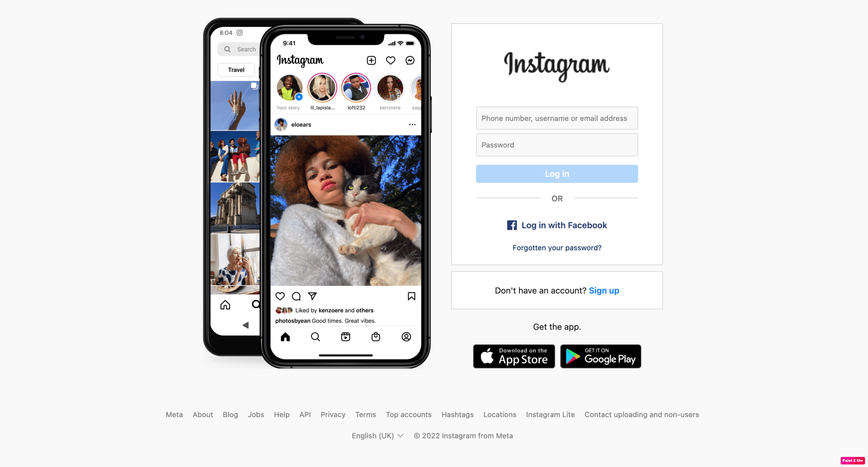Click the Log in button
The image size is (868, 467).
(557, 174)
